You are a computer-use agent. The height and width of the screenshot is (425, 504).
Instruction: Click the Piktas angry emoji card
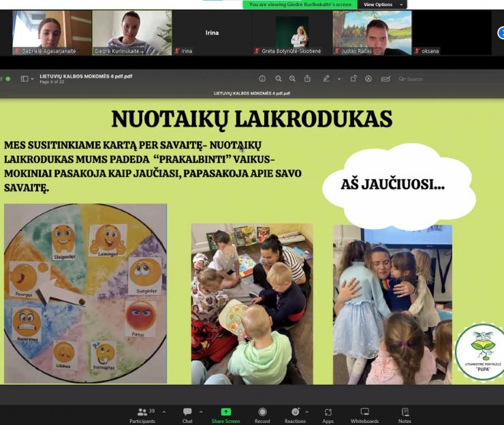click(140, 319)
